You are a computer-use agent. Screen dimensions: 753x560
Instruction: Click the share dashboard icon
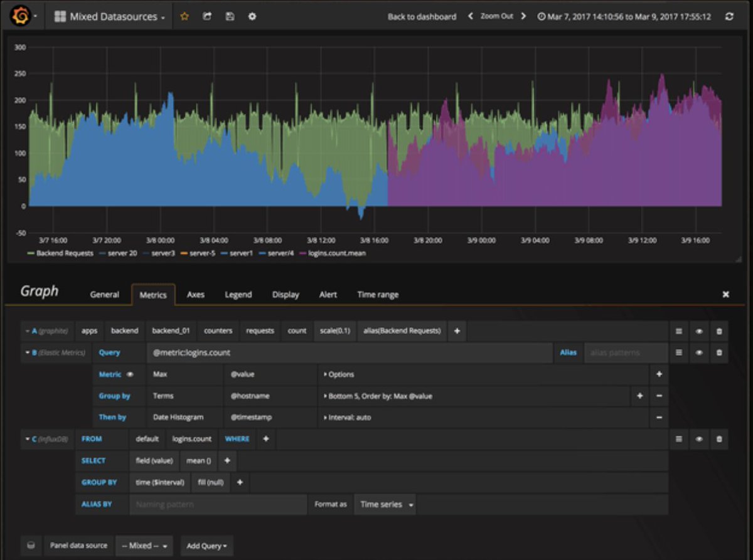pyautogui.click(x=207, y=17)
